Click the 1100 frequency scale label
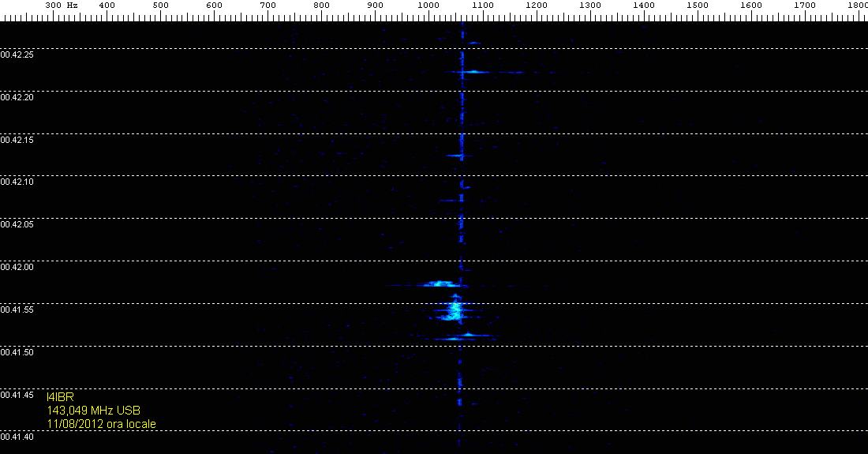The width and height of the screenshot is (868, 454). tap(483, 5)
